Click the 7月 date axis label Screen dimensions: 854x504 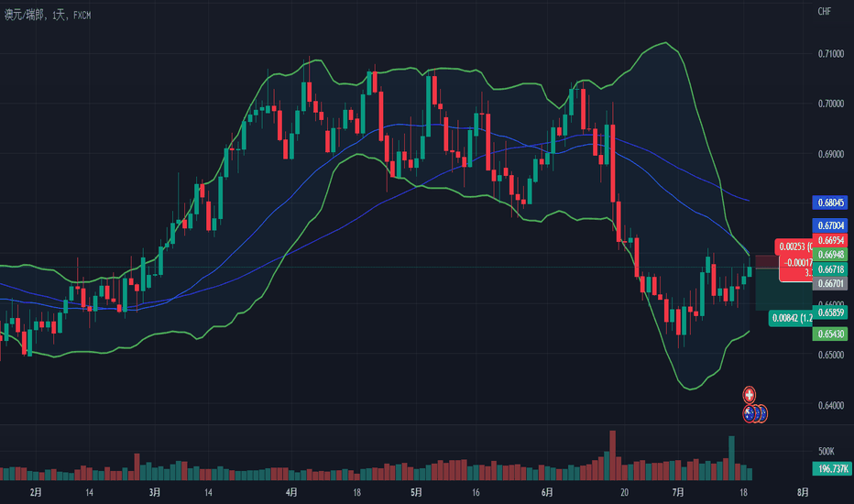678,493
